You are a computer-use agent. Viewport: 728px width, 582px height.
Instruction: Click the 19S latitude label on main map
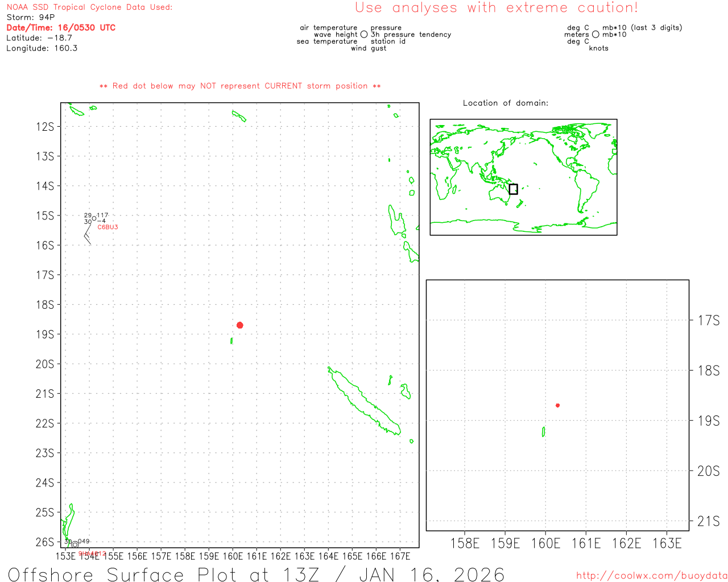pyautogui.click(x=45, y=334)
